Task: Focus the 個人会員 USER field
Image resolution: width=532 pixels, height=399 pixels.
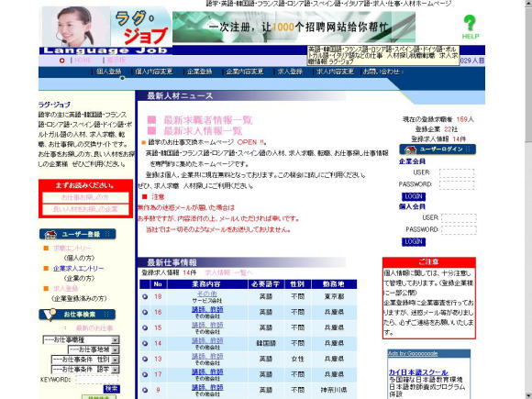Action: 459,217
